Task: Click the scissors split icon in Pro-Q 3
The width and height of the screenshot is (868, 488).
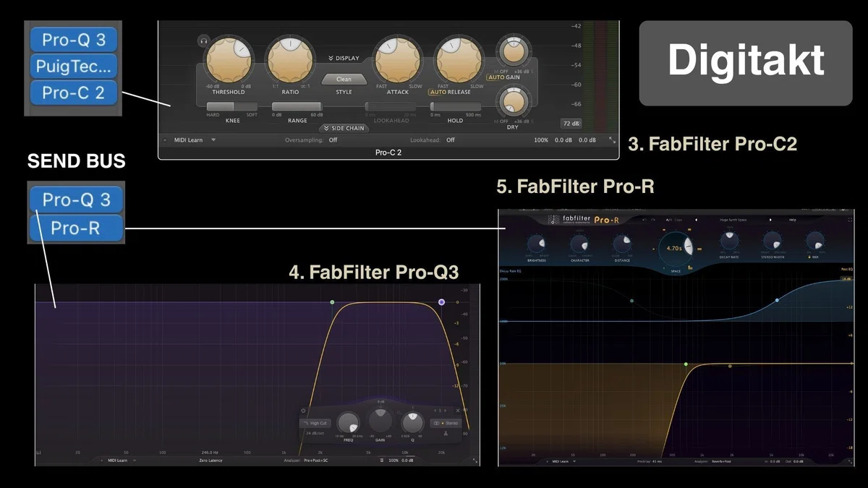Action: pyautogui.click(x=446, y=434)
